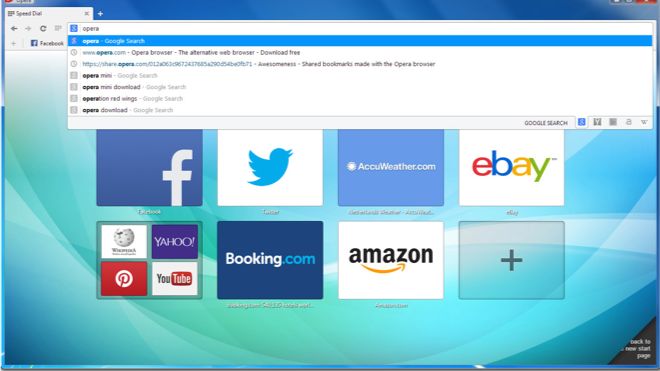Go forward with the forward arrow
This screenshot has width=660, height=371.
pyautogui.click(x=28, y=29)
